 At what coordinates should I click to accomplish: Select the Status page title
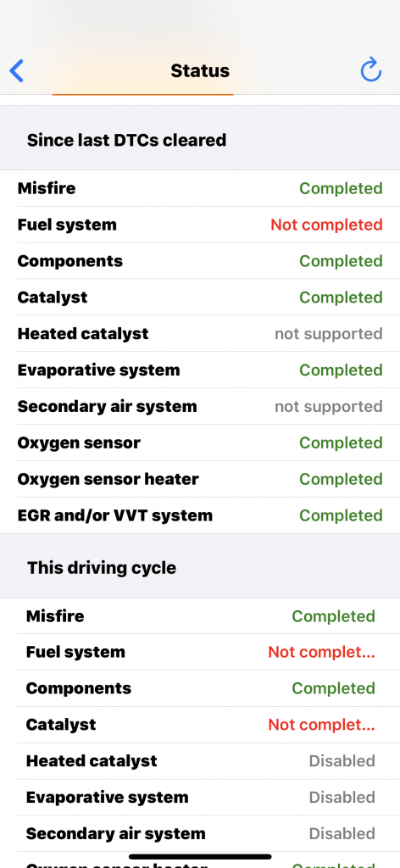(x=200, y=71)
